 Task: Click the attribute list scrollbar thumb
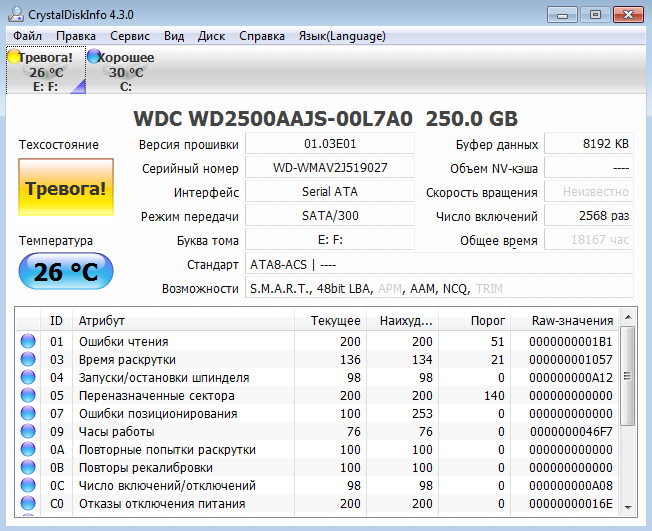pos(628,376)
